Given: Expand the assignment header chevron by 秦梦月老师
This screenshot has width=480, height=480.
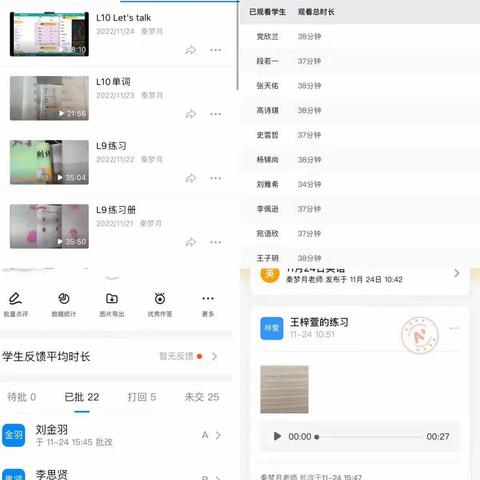Looking at the screenshot, I should tap(457, 273).
